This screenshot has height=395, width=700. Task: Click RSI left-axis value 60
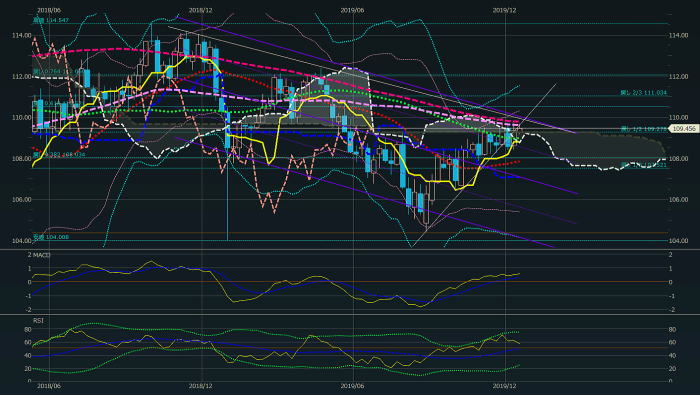(x=27, y=342)
